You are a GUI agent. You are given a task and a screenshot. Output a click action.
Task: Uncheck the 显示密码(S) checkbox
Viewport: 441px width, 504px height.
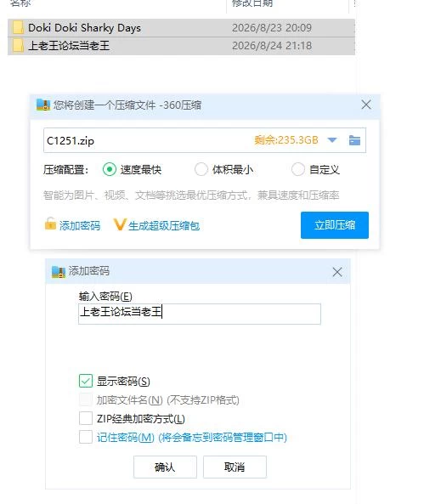pyautogui.click(x=86, y=381)
